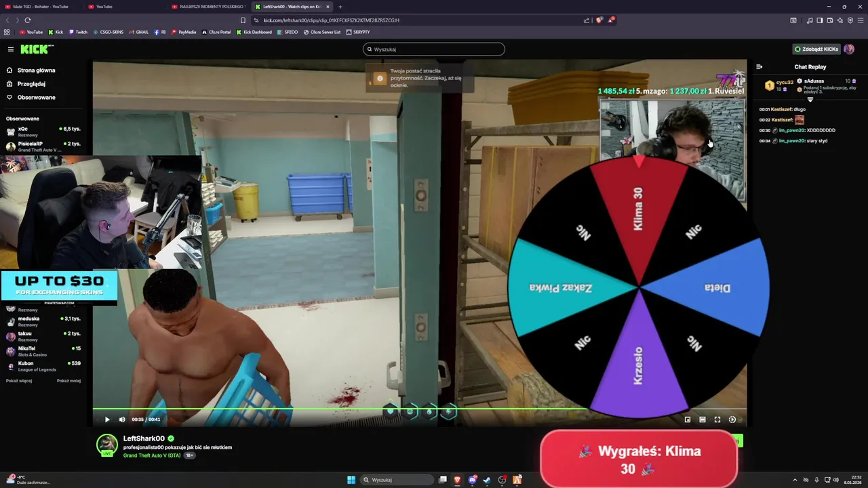Open LeftShark00 live avatar
Screen dimensions: 868x488
[x=107, y=445]
